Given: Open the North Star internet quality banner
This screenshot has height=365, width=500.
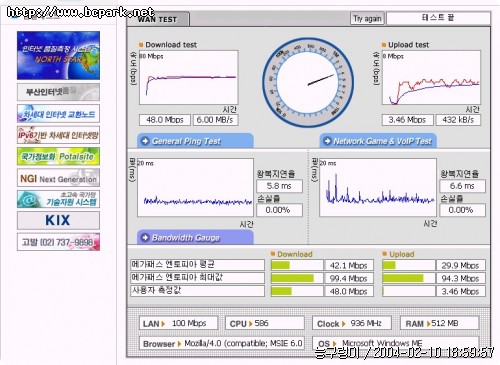Looking at the screenshot, I should 58,55.
